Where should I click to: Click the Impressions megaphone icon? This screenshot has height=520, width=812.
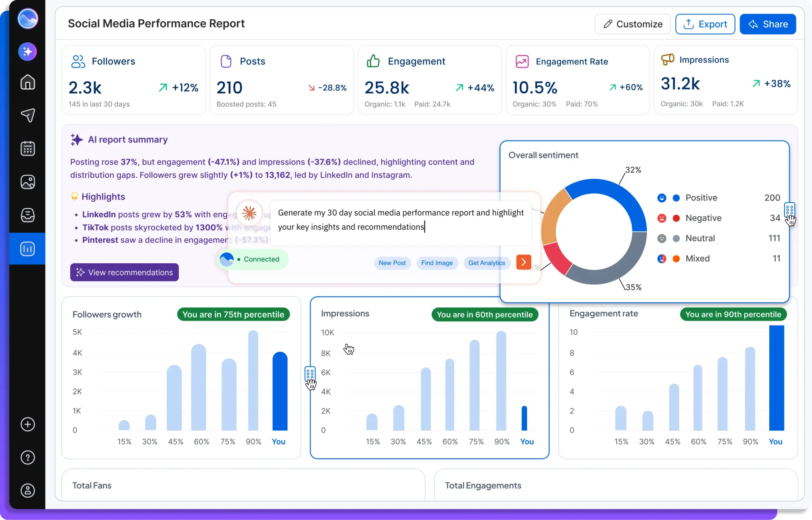[x=667, y=59]
